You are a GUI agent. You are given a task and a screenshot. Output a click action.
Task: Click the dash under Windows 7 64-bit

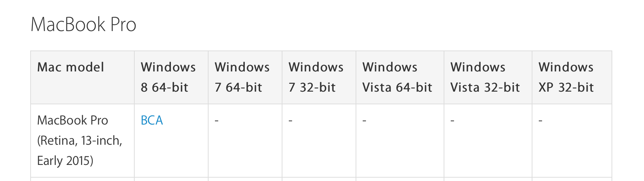pyautogui.click(x=217, y=121)
